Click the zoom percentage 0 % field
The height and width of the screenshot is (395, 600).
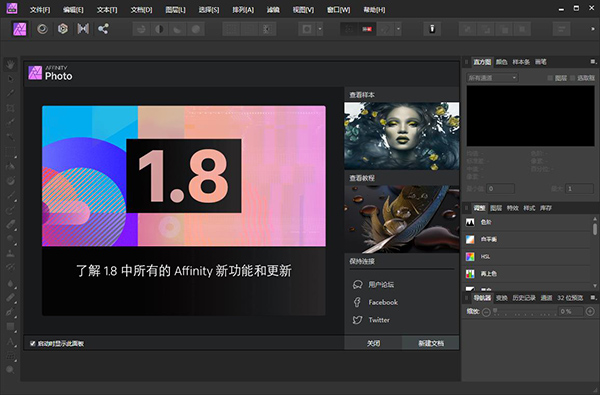pyautogui.click(x=571, y=312)
